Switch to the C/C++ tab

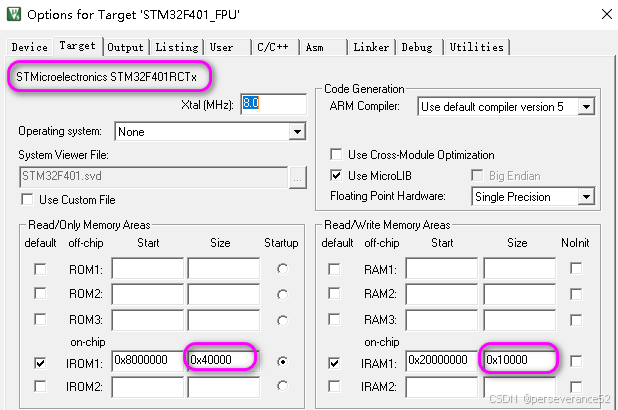point(273,47)
